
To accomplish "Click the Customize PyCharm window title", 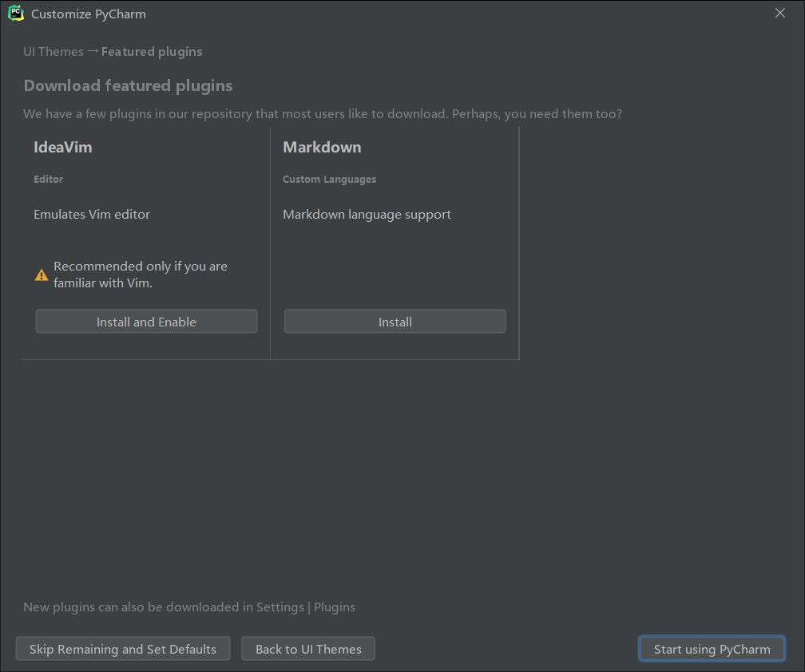I will coord(89,14).
